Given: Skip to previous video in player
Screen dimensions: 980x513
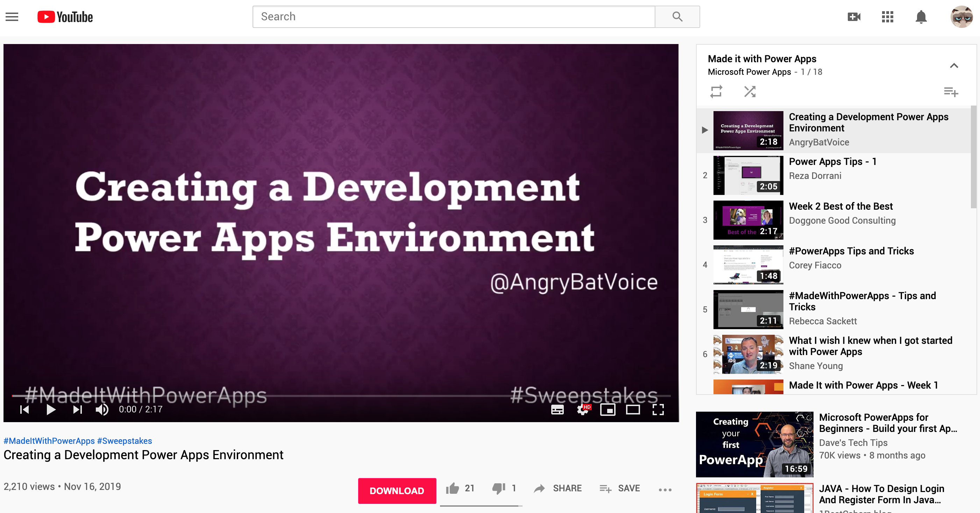Looking at the screenshot, I should pos(24,409).
